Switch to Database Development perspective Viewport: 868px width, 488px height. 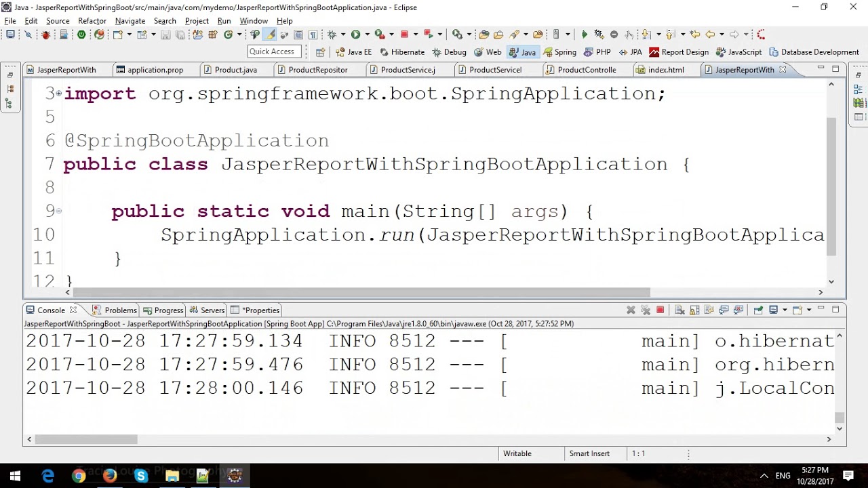pos(814,52)
